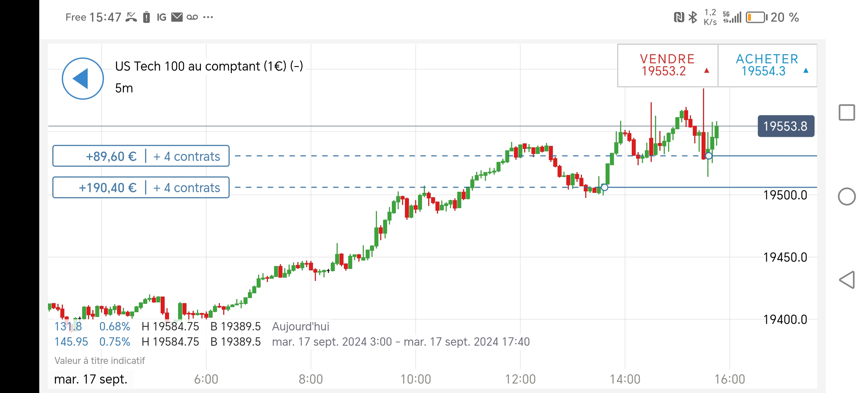This screenshot has height=393, width=868.
Task: Tap the Android recent apps square
Action: point(847,112)
